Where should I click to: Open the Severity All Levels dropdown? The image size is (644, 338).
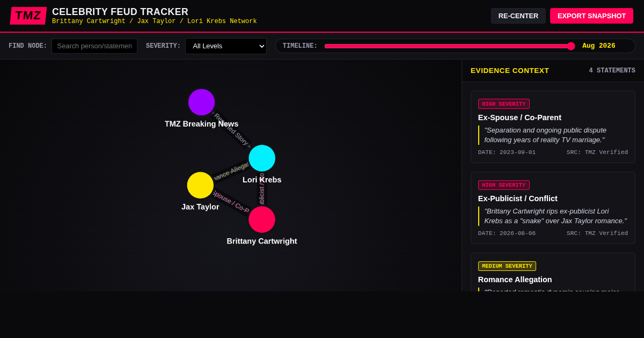[226, 46]
